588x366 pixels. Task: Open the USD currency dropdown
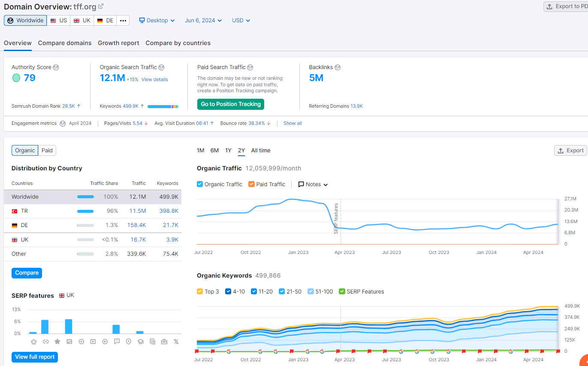(x=241, y=20)
